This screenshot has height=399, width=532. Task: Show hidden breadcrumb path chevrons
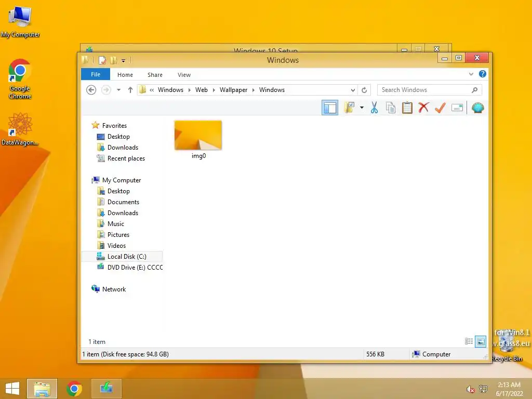[x=152, y=90]
